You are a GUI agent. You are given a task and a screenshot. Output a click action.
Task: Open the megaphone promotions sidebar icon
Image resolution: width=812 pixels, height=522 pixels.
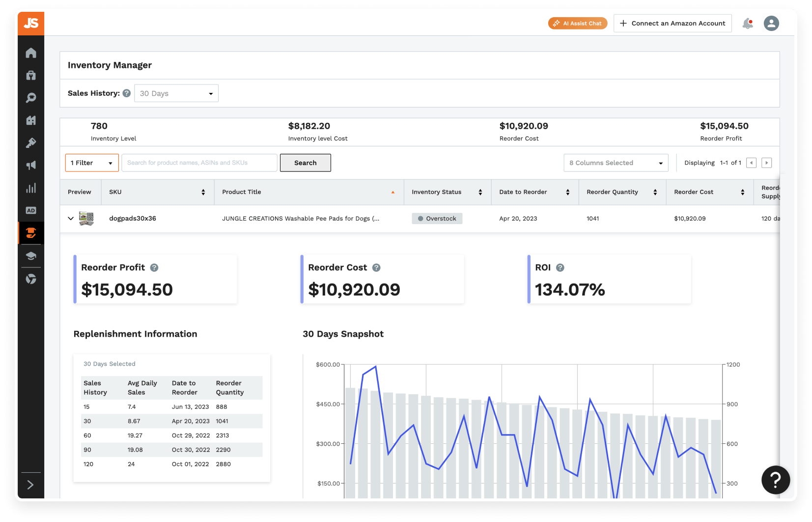point(31,166)
